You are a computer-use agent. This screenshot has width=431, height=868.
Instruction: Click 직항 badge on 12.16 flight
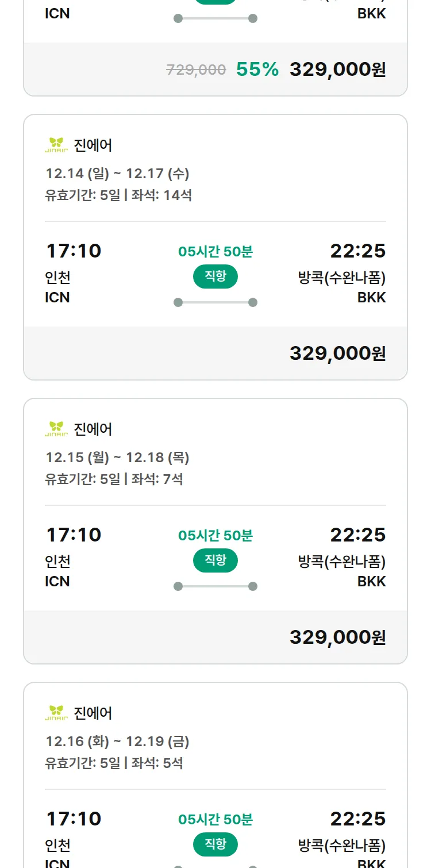[215, 844]
